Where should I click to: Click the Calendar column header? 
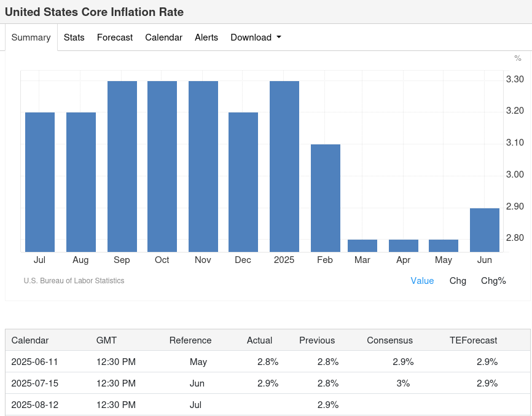click(30, 340)
